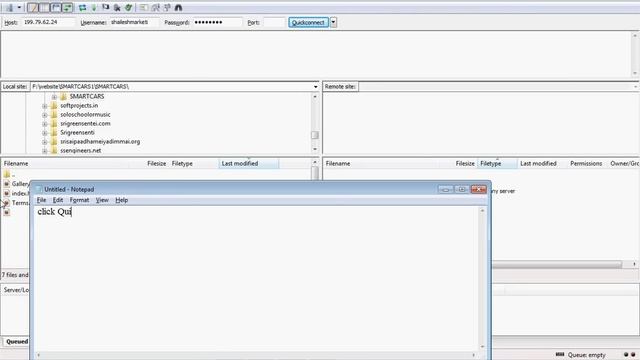640x360 pixels.
Task: Sort local files by Filetype column
Action: coord(194,163)
